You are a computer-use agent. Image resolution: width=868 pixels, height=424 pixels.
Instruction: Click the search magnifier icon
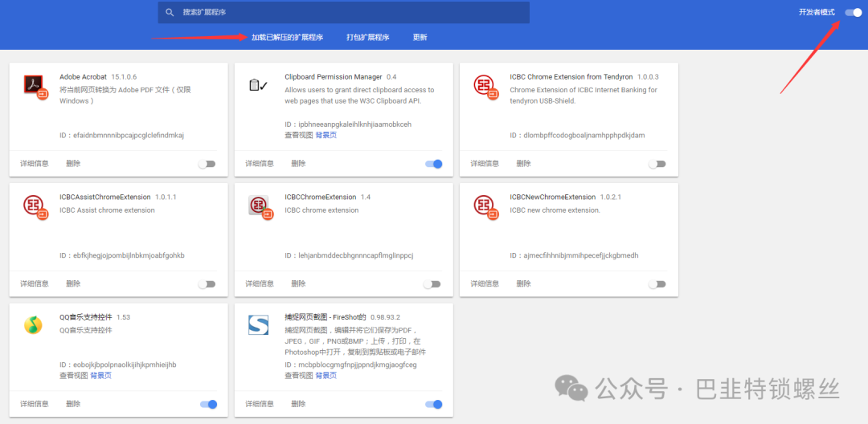coord(170,12)
